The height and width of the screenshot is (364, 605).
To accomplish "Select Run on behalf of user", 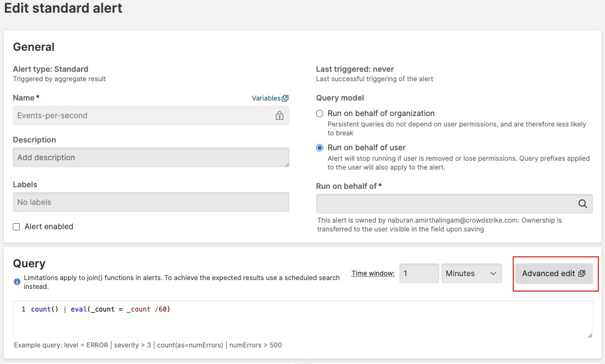I will [319, 147].
